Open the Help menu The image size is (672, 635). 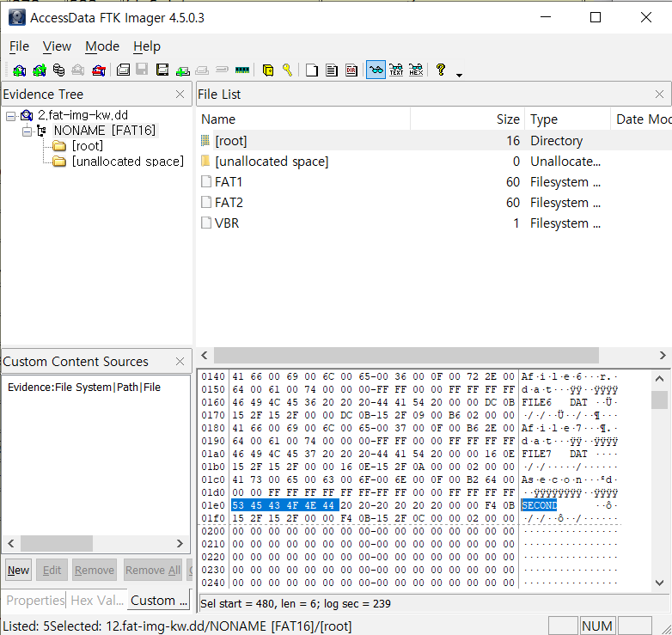coord(147,46)
